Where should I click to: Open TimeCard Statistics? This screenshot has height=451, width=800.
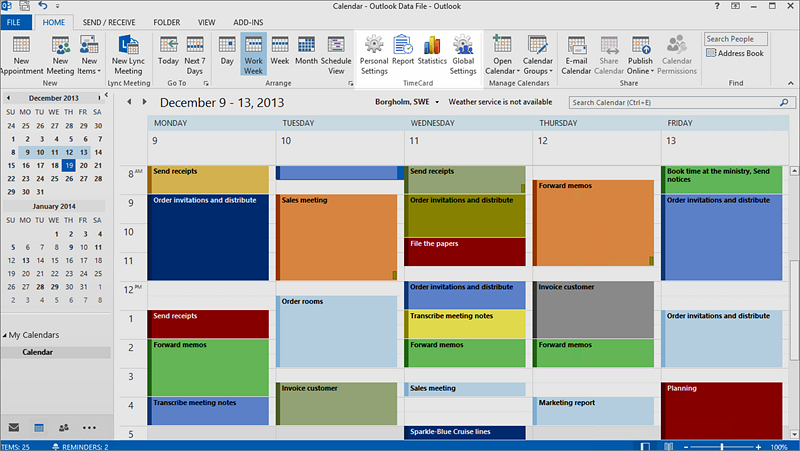click(432, 54)
